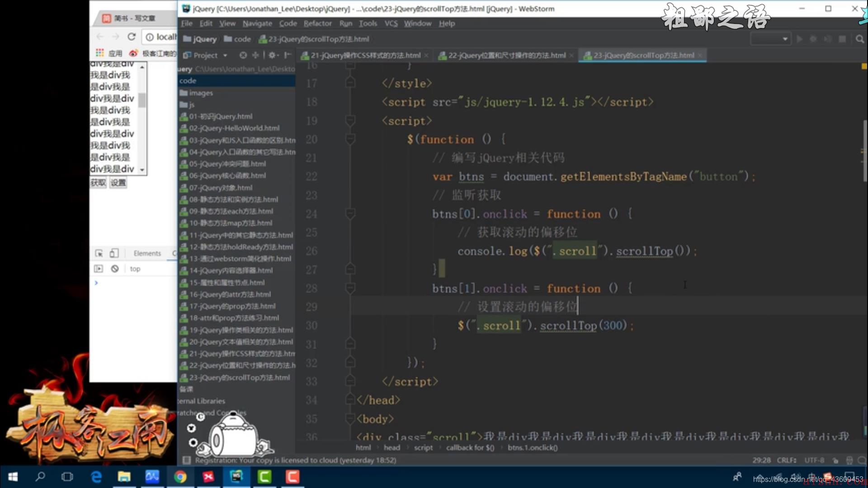
Task: Clear the DevTools console
Action: point(115,269)
